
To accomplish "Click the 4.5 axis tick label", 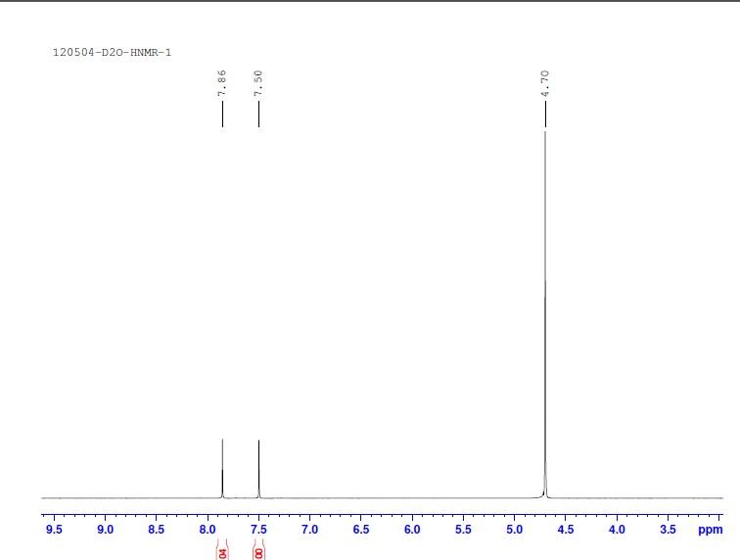I will point(566,530).
